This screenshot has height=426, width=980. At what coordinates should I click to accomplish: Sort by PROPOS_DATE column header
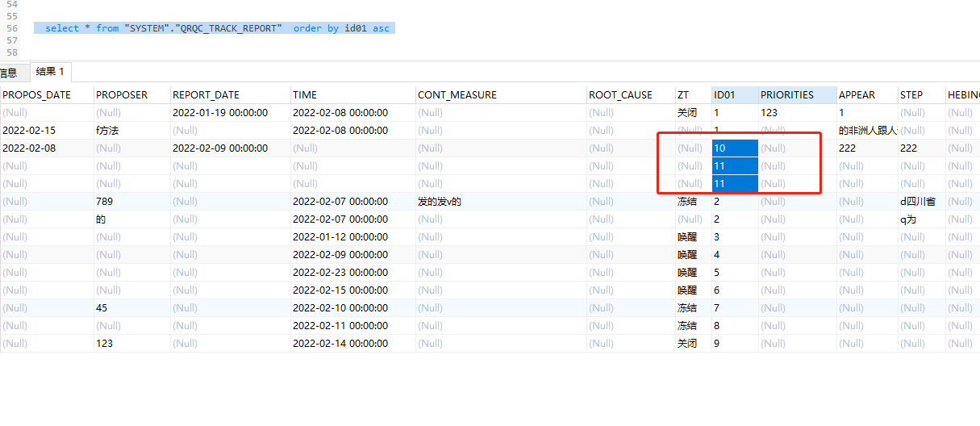pos(46,94)
